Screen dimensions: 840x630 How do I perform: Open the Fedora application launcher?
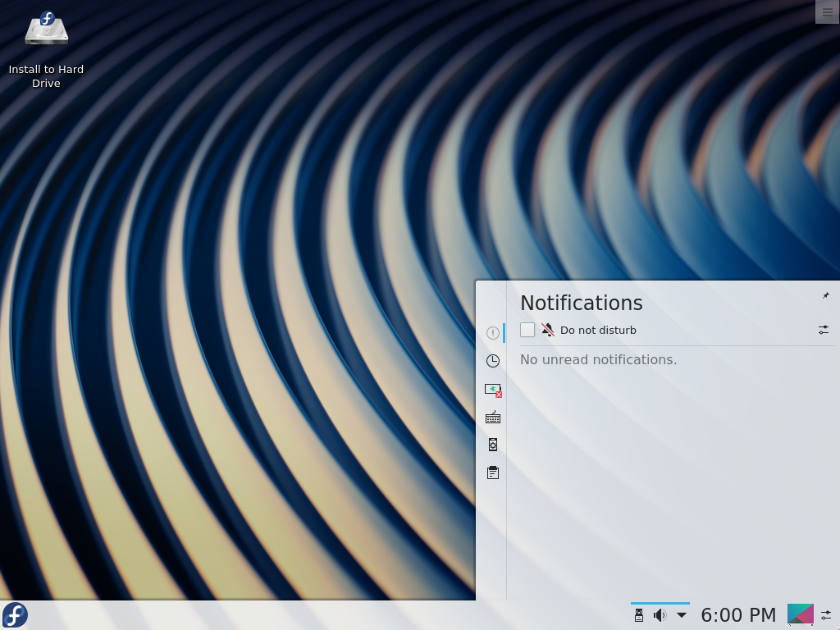[x=15, y=615]
